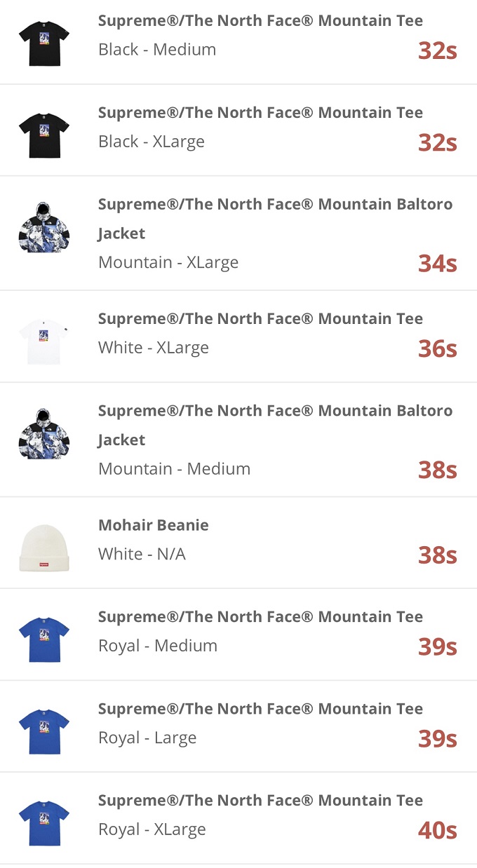This screenshot has width=477, height=868.
Task: Open the Royal XLarge tee thumbnail
Action: 43,822
